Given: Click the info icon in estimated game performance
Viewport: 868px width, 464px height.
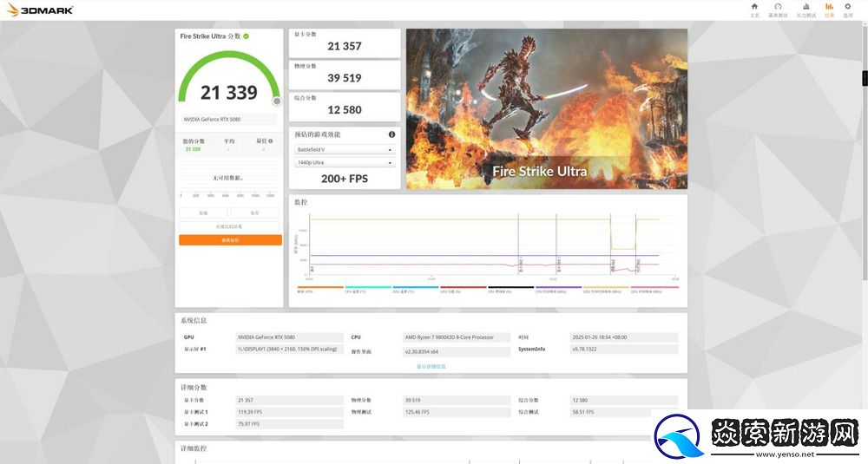Looking at the screenshot, I should pos(391,134).
